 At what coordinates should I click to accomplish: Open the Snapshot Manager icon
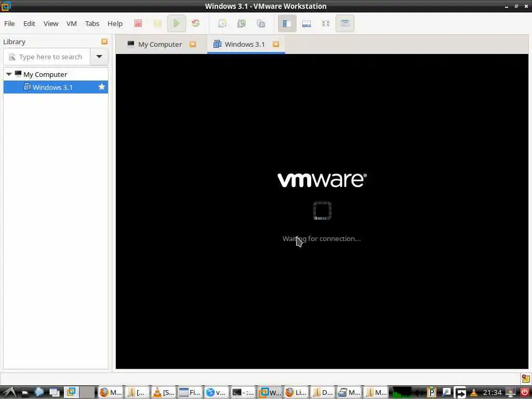(261, 23)
